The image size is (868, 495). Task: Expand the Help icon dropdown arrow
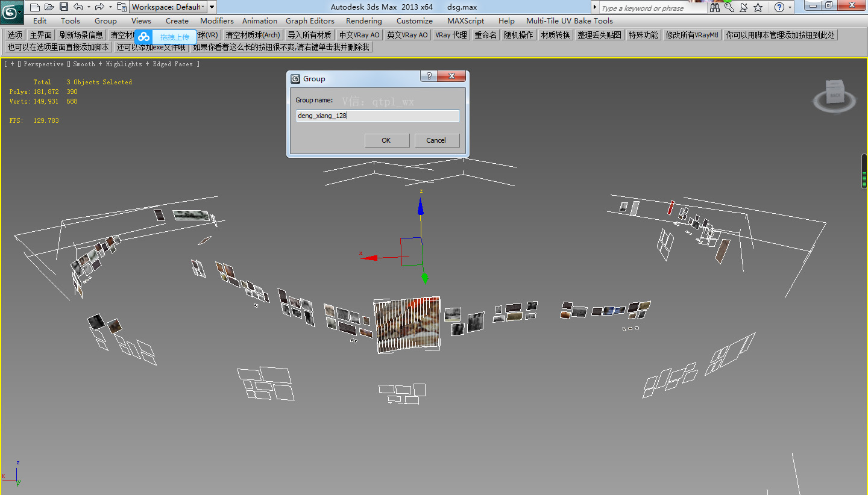coord(790,7)
